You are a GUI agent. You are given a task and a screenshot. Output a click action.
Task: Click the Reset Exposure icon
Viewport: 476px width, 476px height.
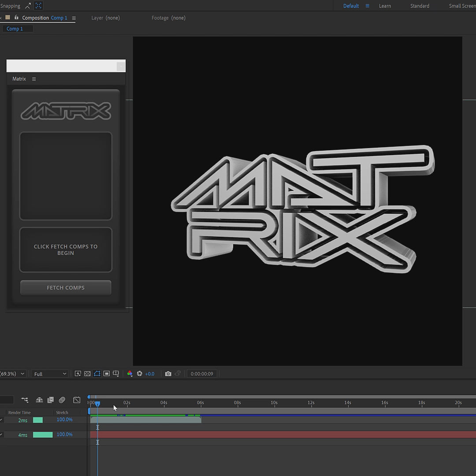click(x=140, y=374)
